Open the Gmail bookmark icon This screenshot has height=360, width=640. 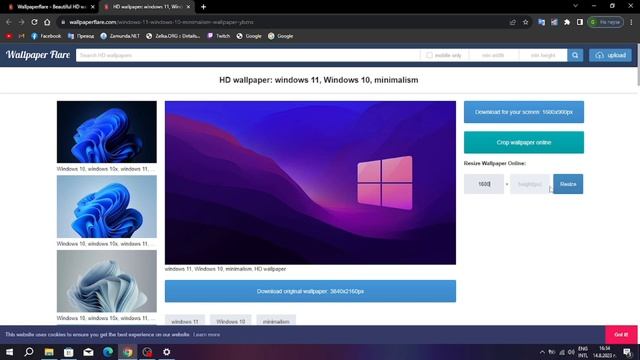tap(22, 36)
